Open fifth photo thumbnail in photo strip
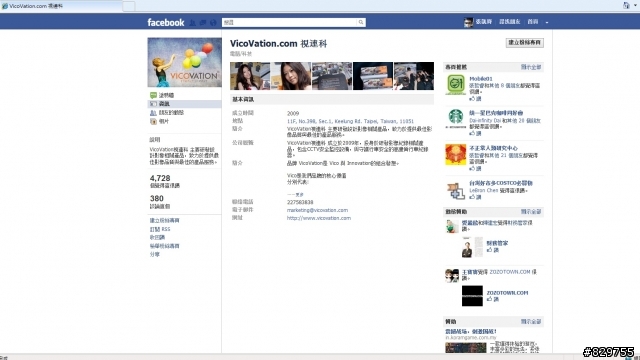 coord(414,76)
